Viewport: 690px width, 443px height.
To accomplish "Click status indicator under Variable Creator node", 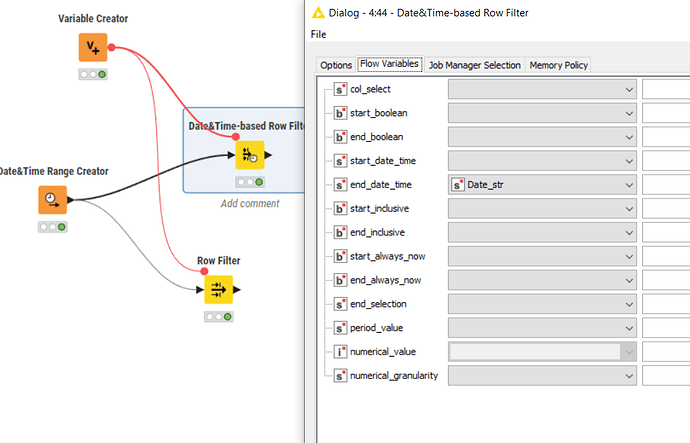I will (93, 74).
